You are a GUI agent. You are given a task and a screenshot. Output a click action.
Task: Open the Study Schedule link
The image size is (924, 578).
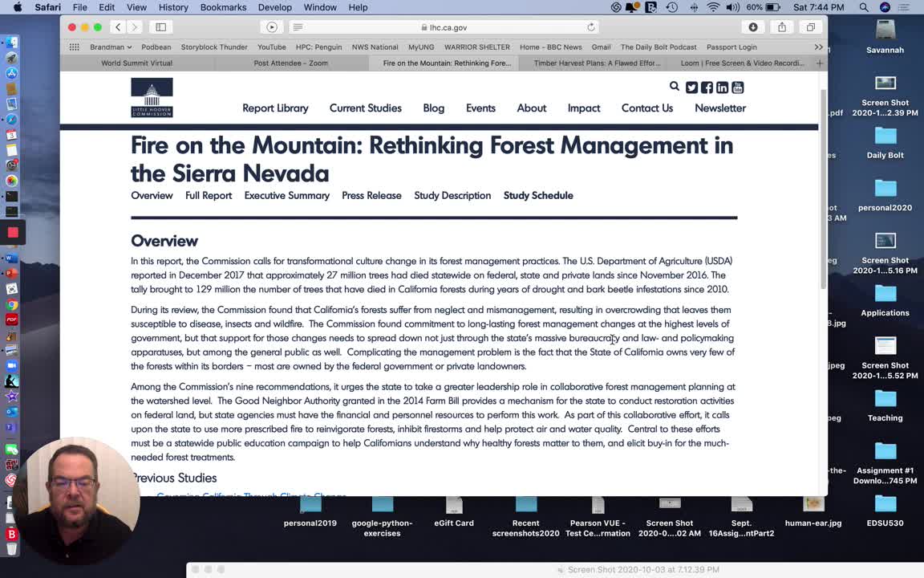[x=538, y=196]
